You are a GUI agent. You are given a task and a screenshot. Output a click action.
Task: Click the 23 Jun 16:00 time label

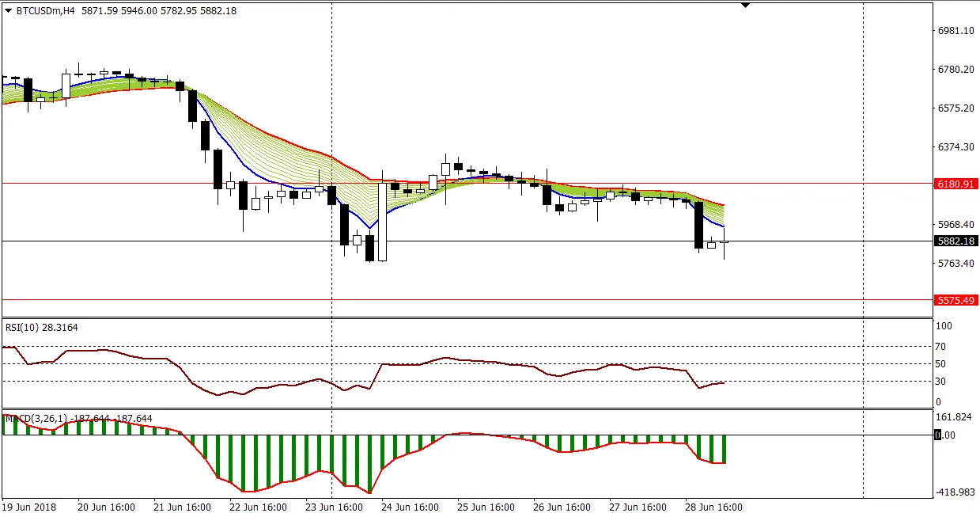334,507
